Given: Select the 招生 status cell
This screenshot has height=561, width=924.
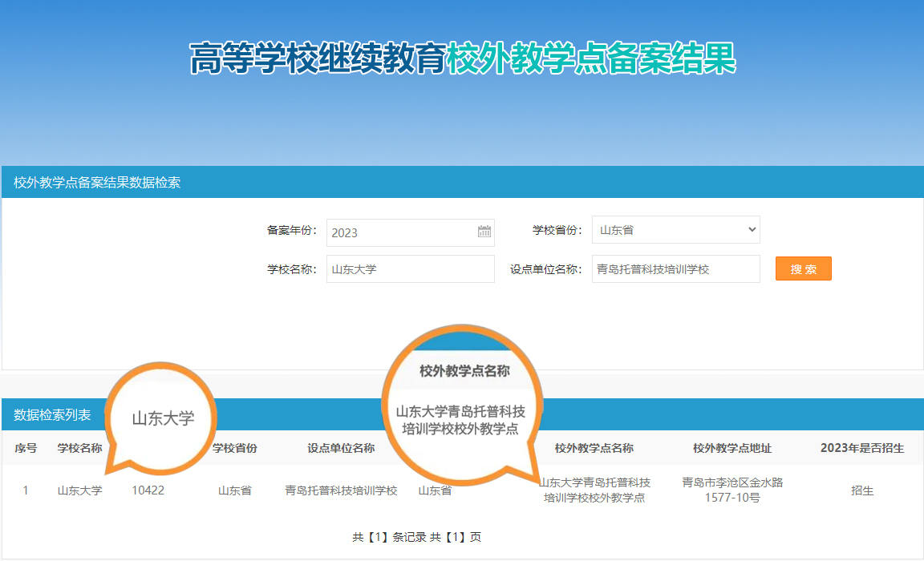Looking at the screenshot, I should tap(862, 490).
